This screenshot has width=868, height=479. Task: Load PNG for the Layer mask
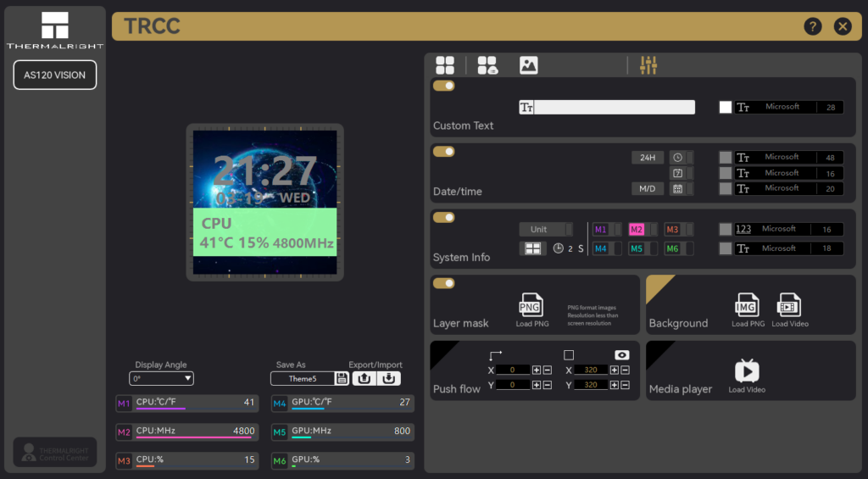(x=531, y=309)
